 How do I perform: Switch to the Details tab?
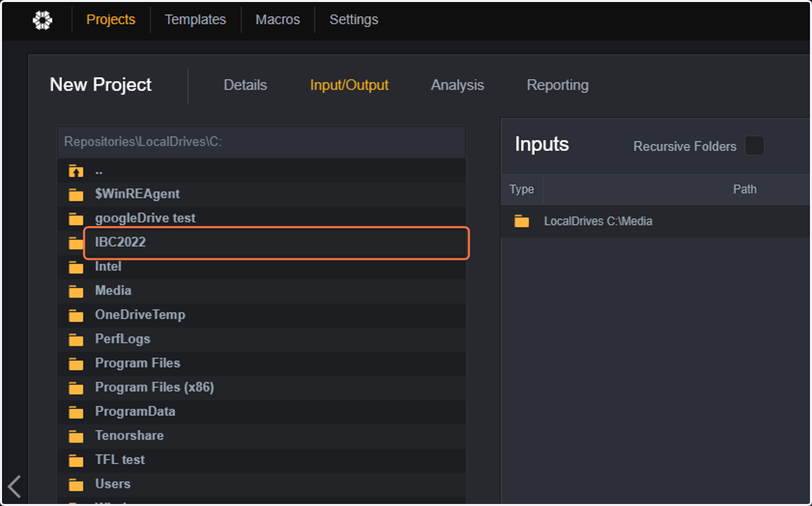(x=246, y=85)
